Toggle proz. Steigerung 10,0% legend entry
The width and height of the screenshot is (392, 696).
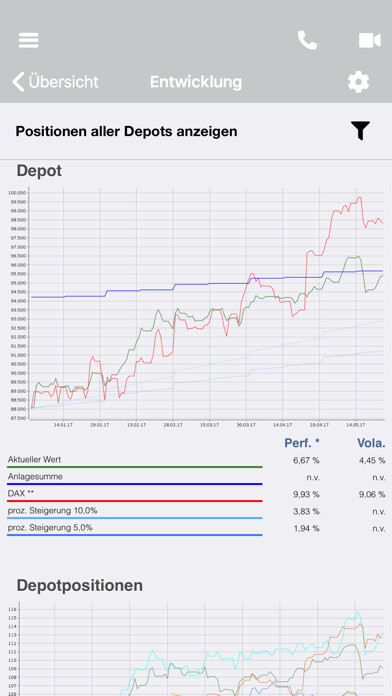pyautogui.click(x=135, y=513)
